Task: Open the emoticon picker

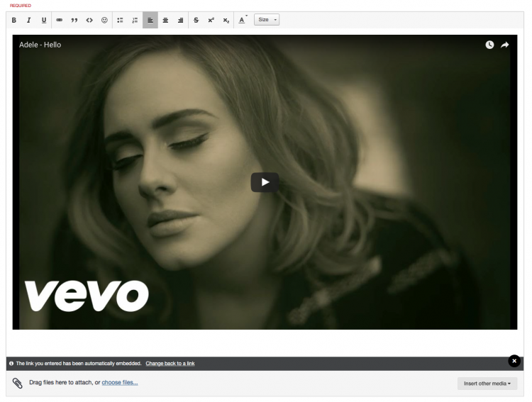Action: [x=104, y=20]
